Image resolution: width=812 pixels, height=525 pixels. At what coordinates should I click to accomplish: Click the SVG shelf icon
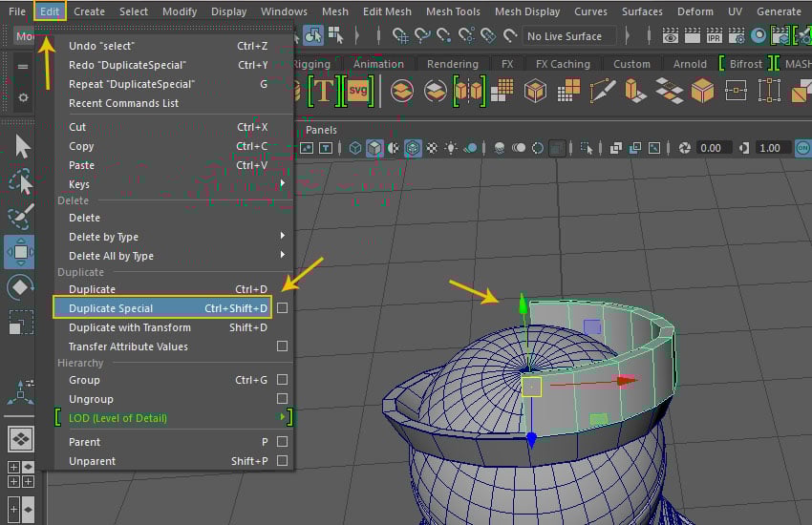[358, 91]
